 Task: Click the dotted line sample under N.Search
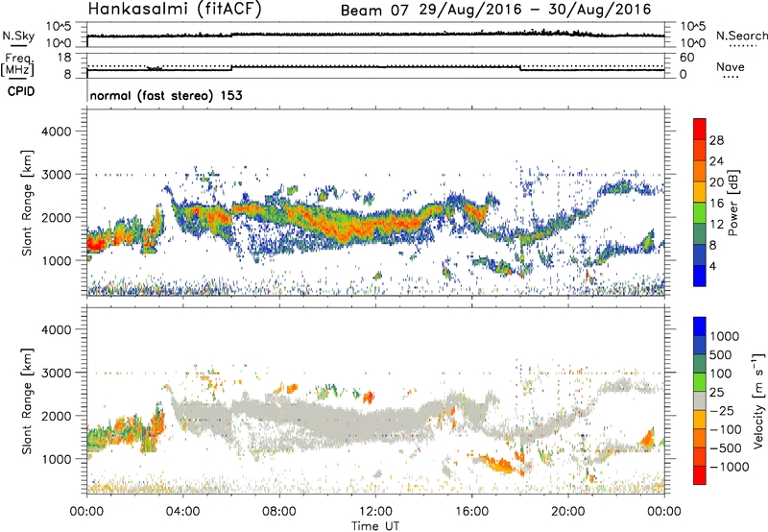[743, 46]
